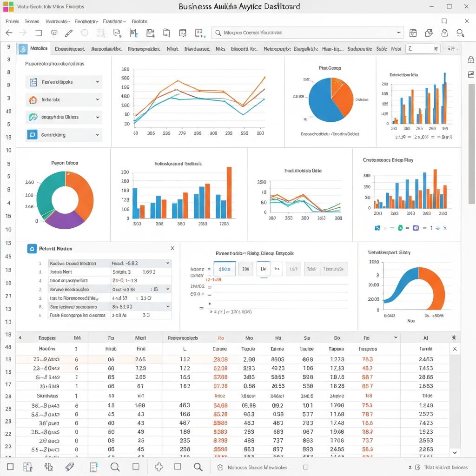
Task: Open the dropdown arrow of the toolbar search box
Action: point(398,33)
